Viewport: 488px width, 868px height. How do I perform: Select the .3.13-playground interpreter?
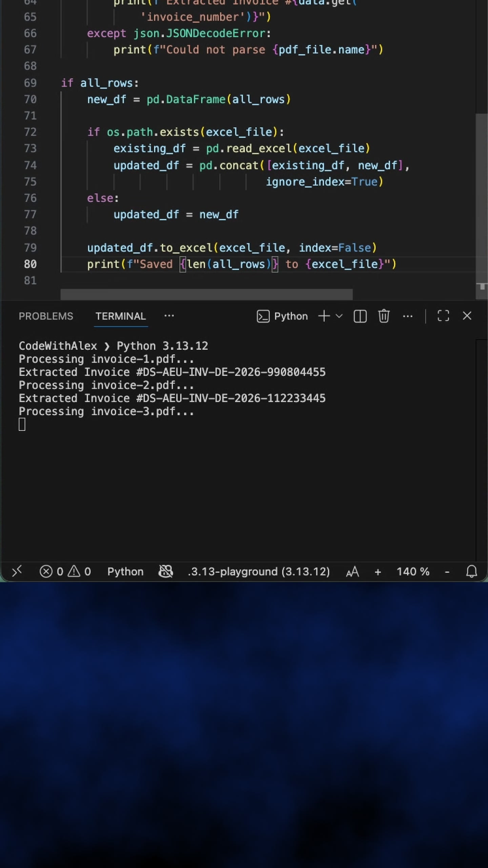(259, 571)
